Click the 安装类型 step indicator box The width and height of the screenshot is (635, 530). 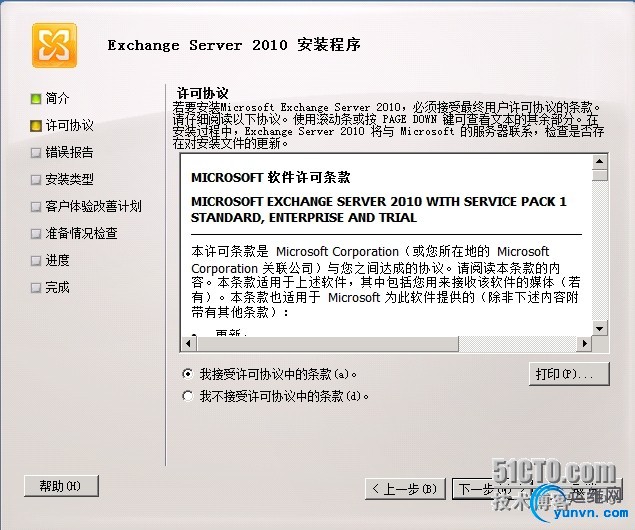(36, 179)
